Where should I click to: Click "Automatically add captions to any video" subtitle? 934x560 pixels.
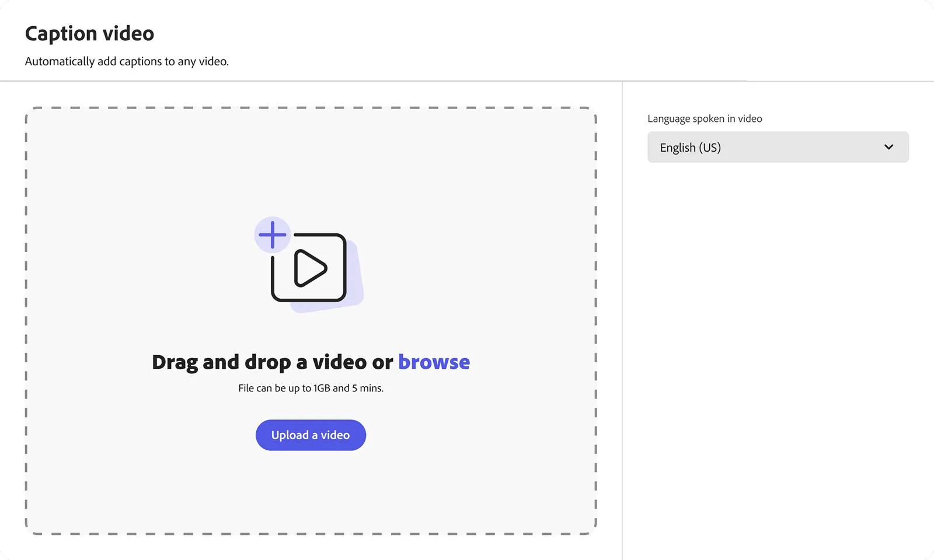click(127, 61)
